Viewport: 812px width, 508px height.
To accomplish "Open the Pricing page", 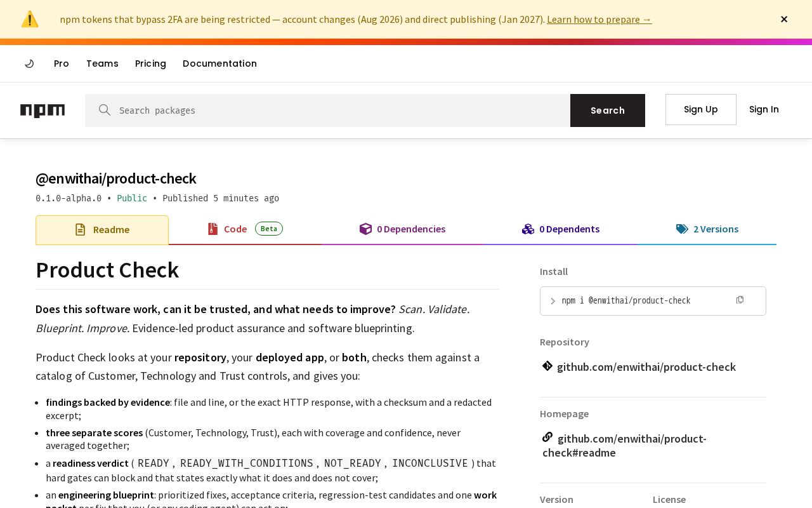I will click(150, 63).
